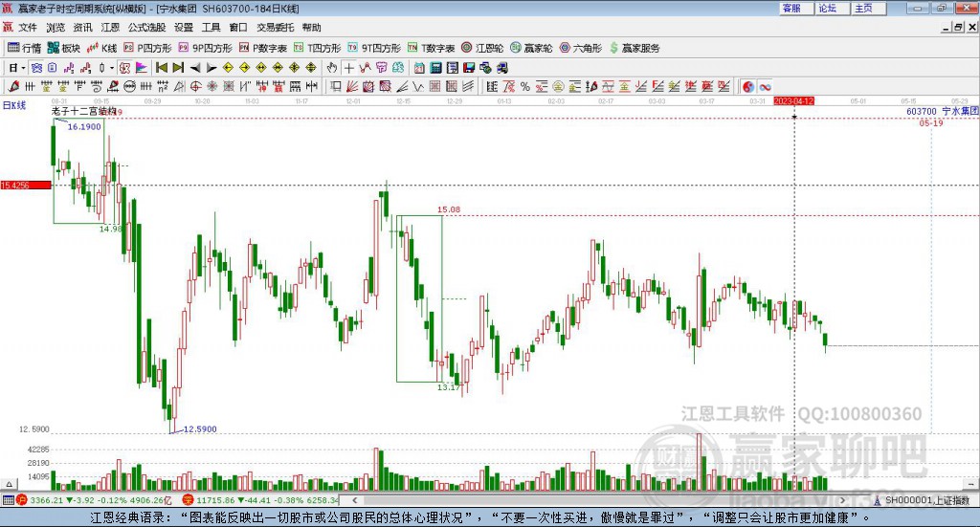Click the table grid icon in status bar
980x527 pixels.
pyautogui.click(x=8, y=500)
